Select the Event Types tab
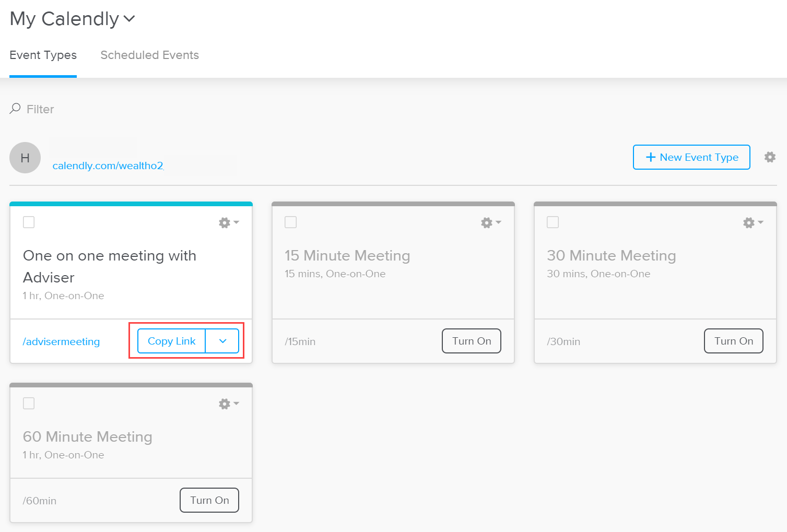787x532 pixels. point(43,55)
